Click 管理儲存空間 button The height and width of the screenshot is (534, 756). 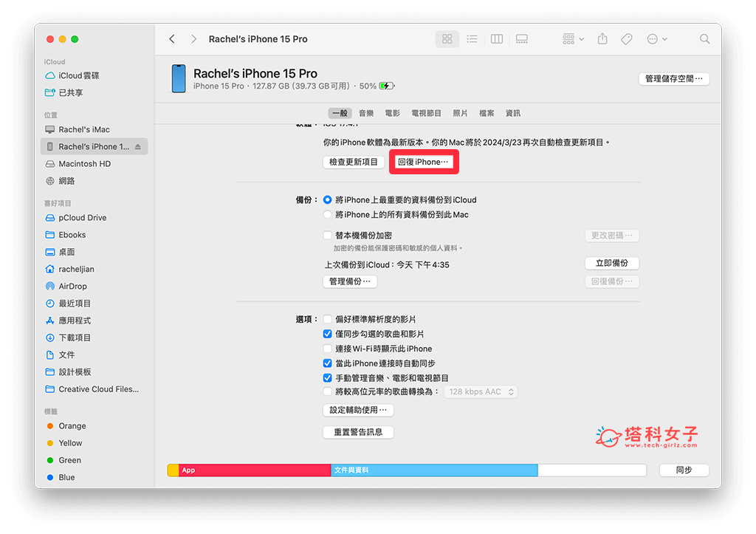(673, 78)
